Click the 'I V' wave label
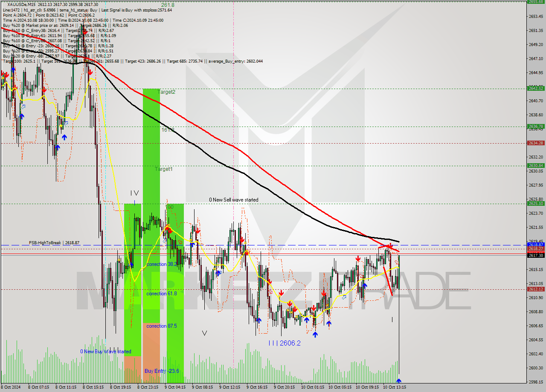546x392 pixels. [135, 193]
